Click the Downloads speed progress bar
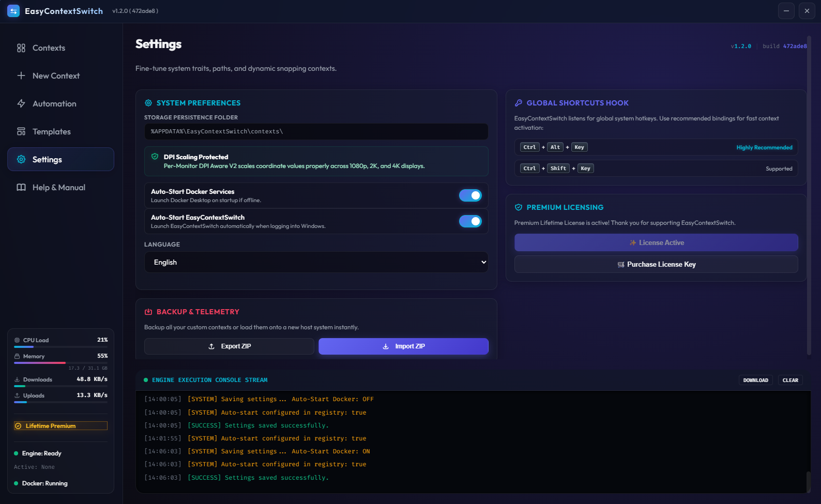 tap(60, 386)
